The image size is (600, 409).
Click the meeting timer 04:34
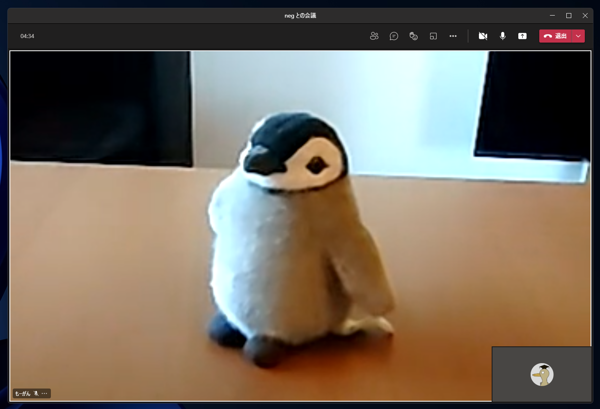[27, 36]
